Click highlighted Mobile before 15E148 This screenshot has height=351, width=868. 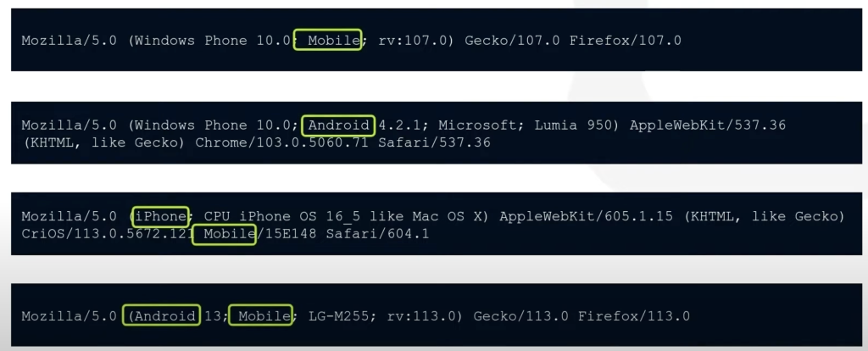point(225,233)
